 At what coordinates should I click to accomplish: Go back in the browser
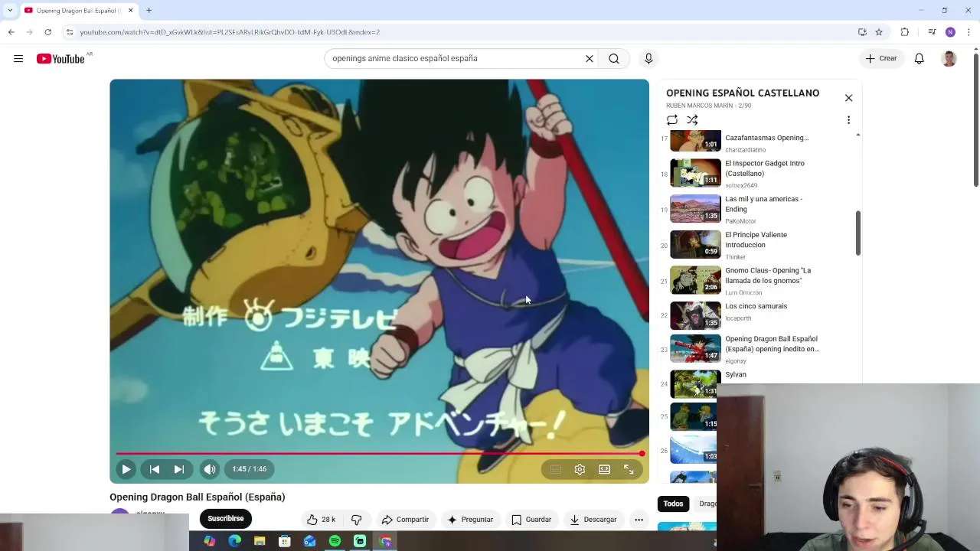point(11,32)
